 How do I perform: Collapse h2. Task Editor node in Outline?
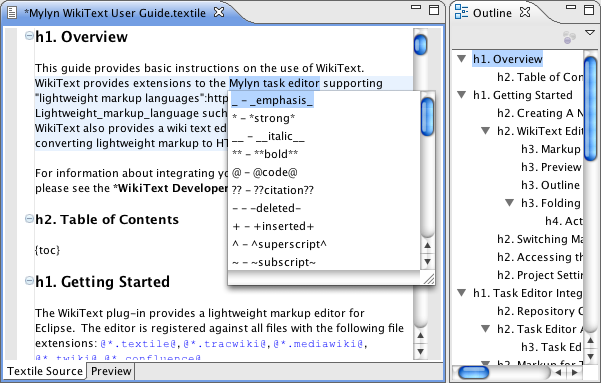[x=486, y=329]
